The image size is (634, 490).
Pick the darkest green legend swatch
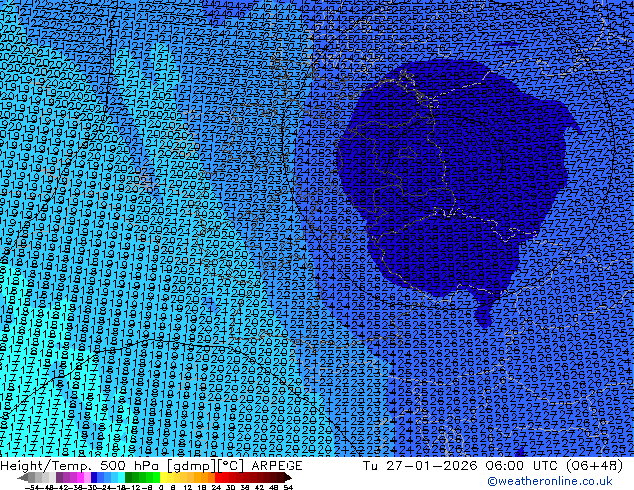pos(129,478)
